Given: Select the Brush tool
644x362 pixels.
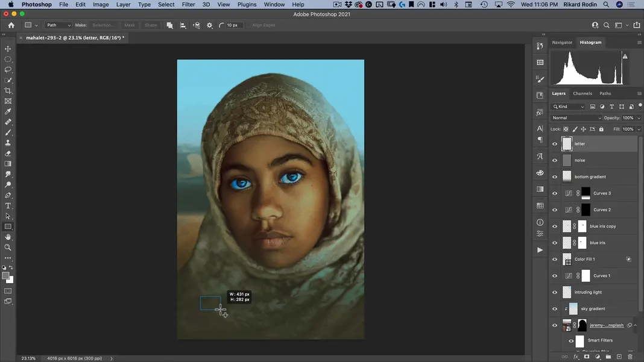Looking at the screenshot, I should tap(8, 133).
